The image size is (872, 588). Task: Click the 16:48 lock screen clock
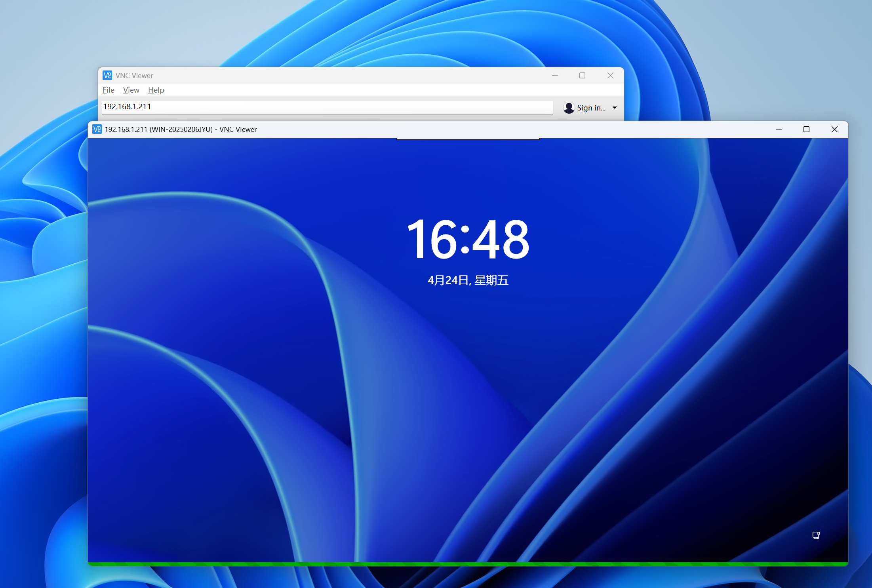pos(468,240)
